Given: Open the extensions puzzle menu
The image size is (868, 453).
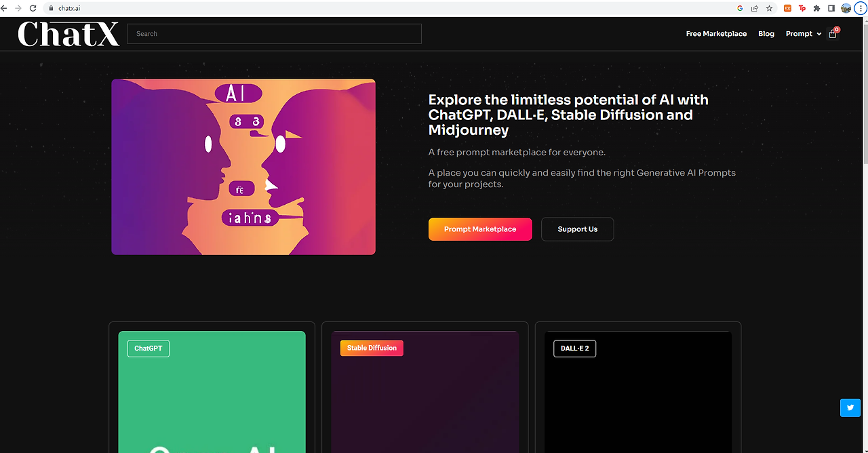Looking at the screenshot, I should click(817, 8).
